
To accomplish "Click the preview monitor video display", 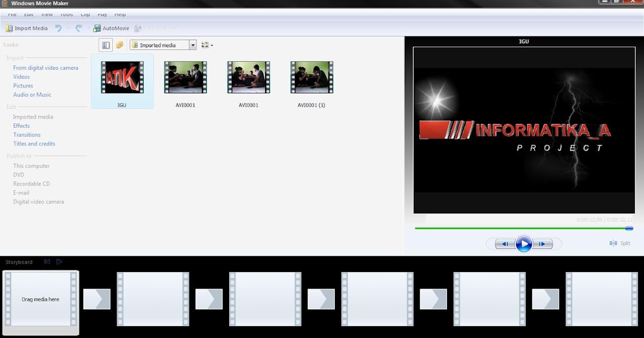I will click(x=523, y=130).
